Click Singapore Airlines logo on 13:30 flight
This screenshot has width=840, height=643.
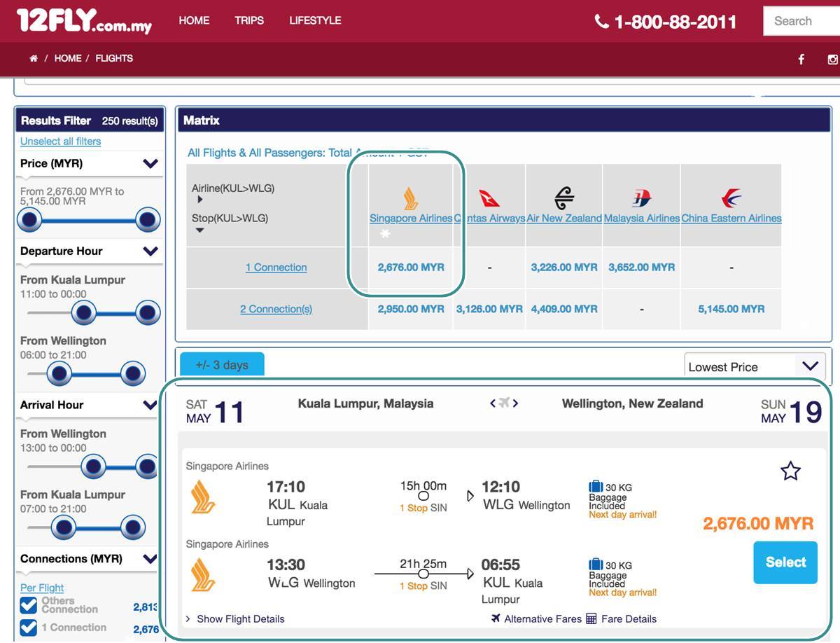(203, 574)
